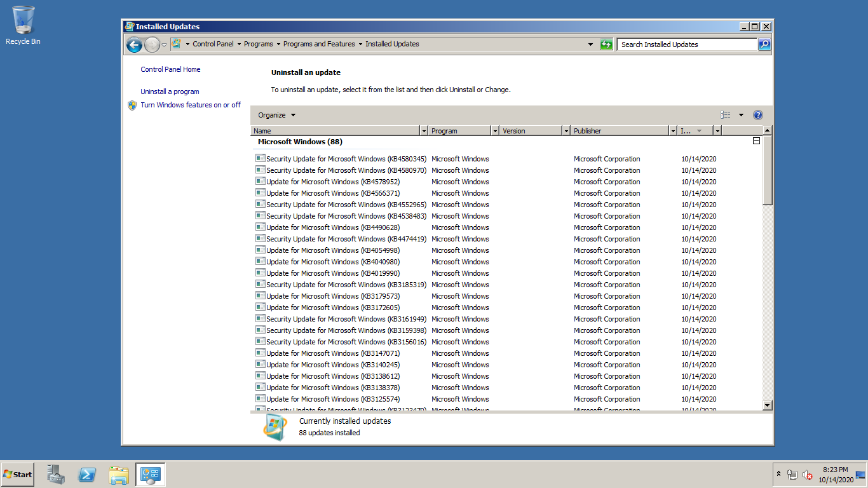Screen dimensions: 868x488
Task: Click the Control Panel taskbar button
Action: point(151,475)
